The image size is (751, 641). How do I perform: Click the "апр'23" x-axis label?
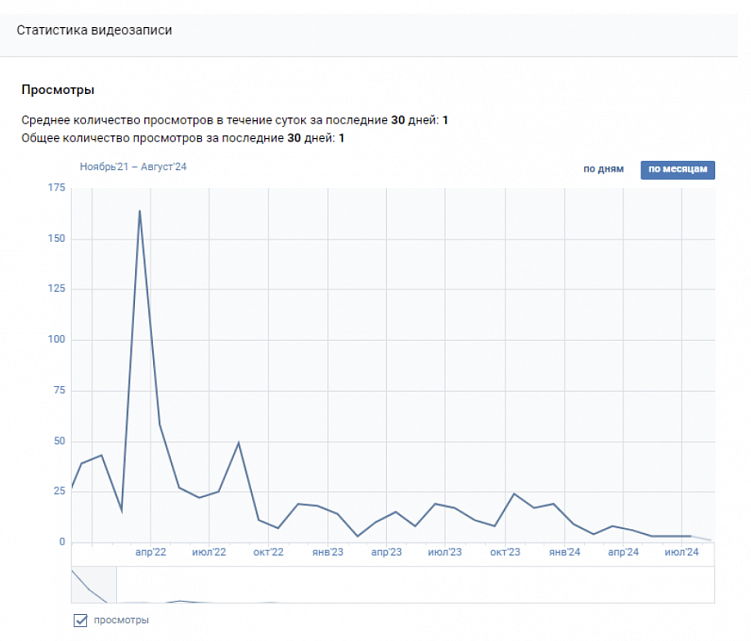point(386,552)
